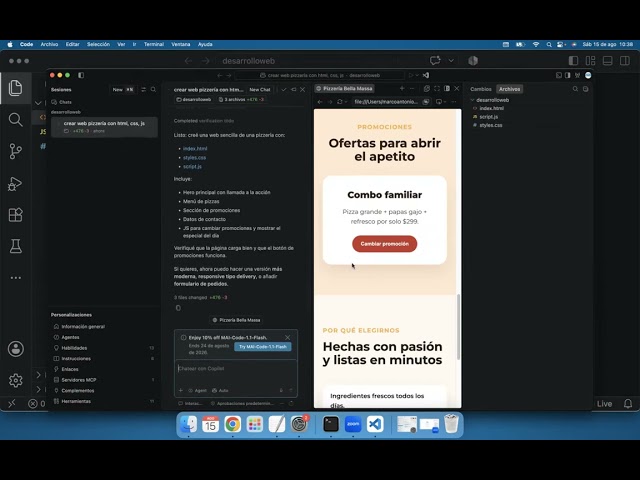
Task: Open the Aprobaciones predeterminadas selector
Action: pyautogui.click(x=242, y=404)
